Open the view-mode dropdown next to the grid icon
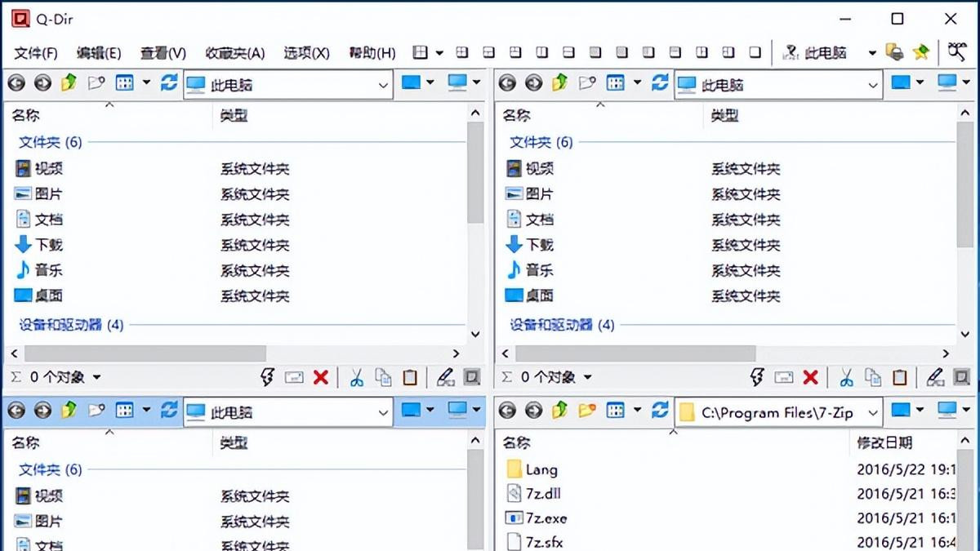Viewport: 980px width, 551px height. [x=145, y=82]
